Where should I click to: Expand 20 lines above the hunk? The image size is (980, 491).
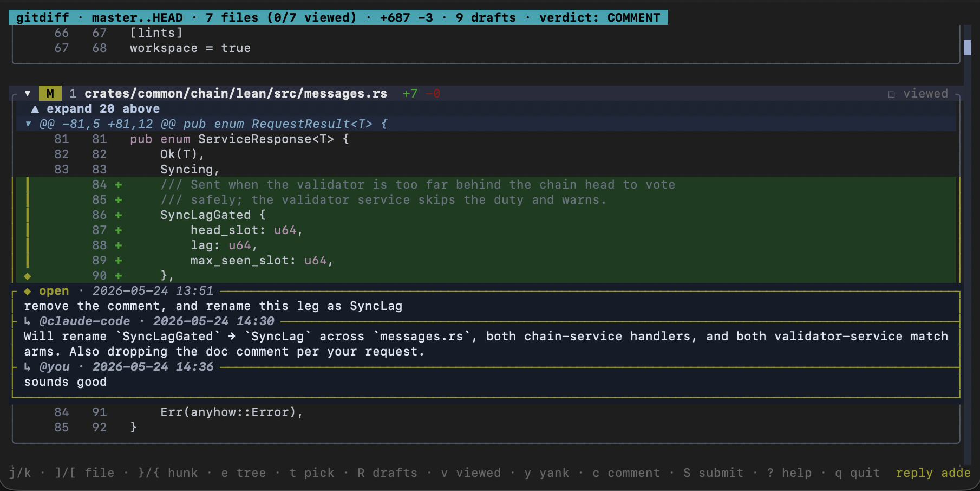(x=96, y=109)
